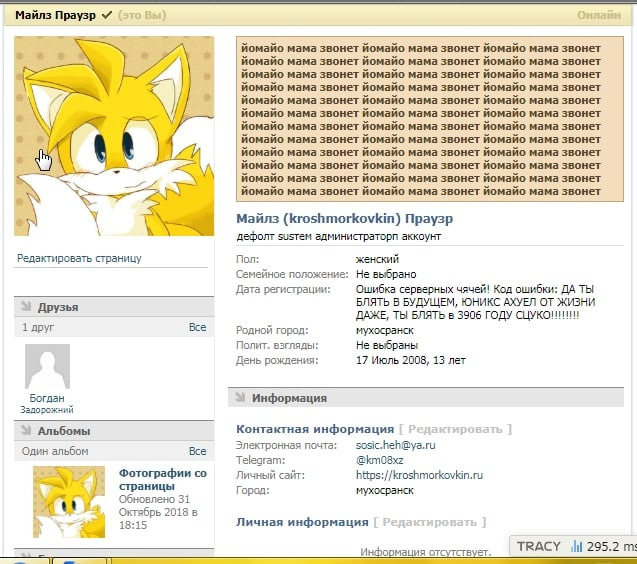Click the verified checkmark next to Майлз Праузр

tap(107, 15)
